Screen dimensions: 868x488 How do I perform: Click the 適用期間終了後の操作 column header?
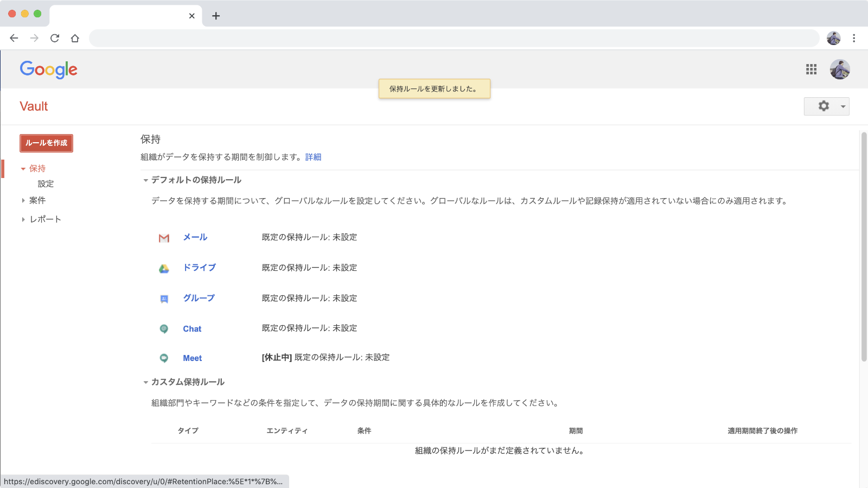[x=762, y=431]
